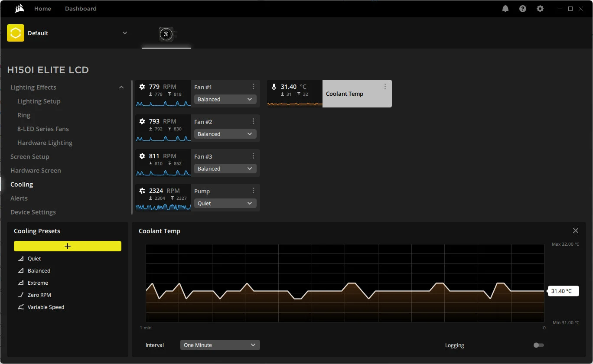Open Pump three-dot options menu

click(253, 191)
